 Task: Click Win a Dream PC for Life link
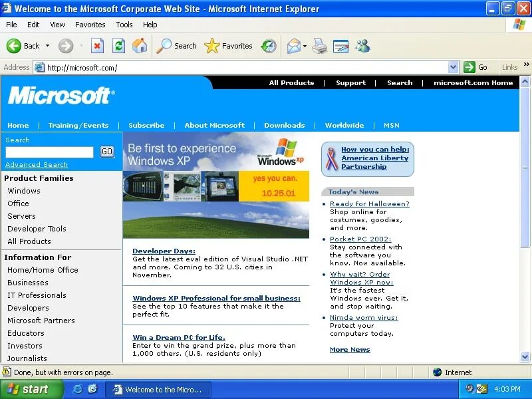tap(178, 338)
